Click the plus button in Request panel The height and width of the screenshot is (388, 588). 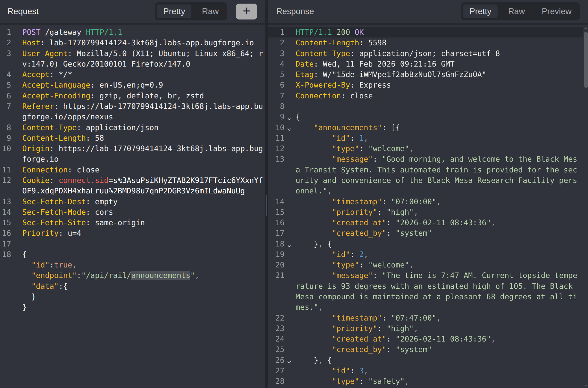click(x=246, y=11)
